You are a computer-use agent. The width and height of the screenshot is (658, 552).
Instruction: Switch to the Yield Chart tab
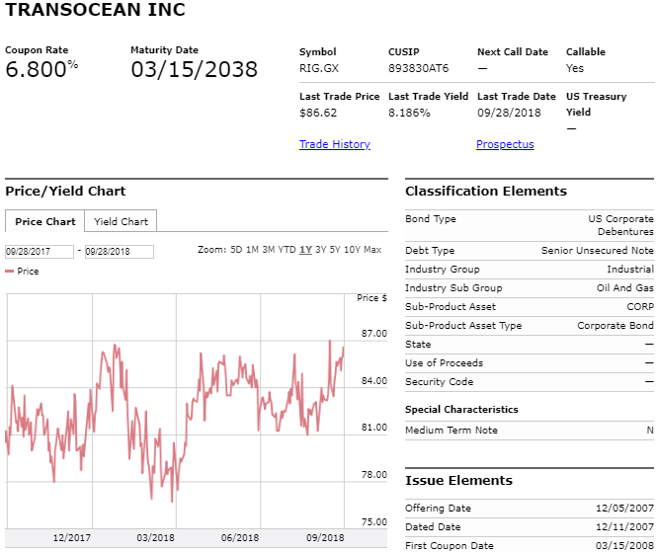pyautogui.click(x=121, y=221)
